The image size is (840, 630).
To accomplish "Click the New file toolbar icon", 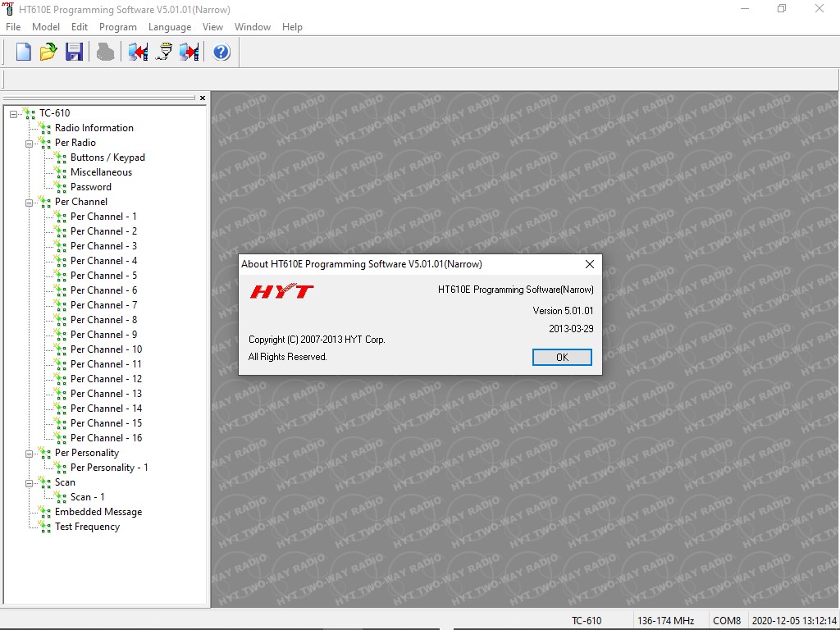I will (23, 52).
